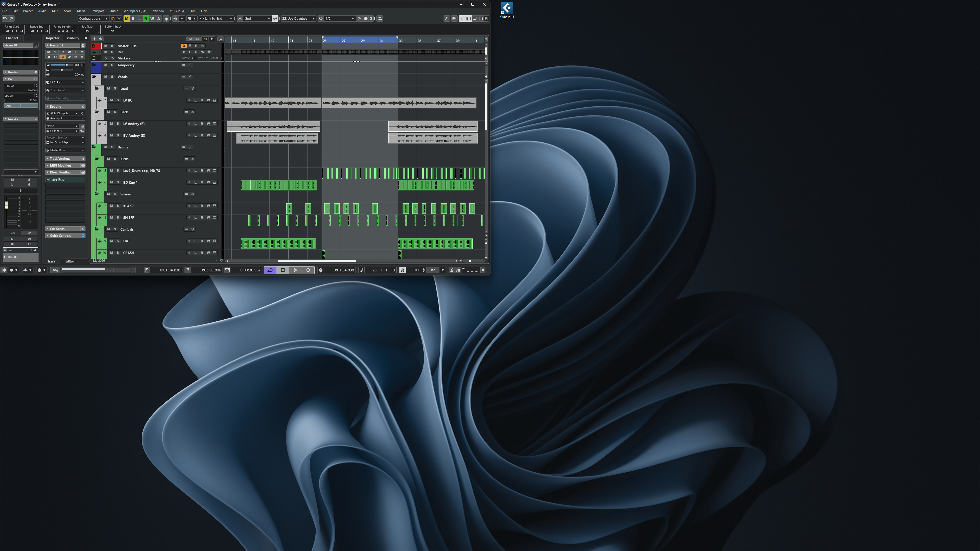Click the Add Track plus icon

(x=94, y=39)
